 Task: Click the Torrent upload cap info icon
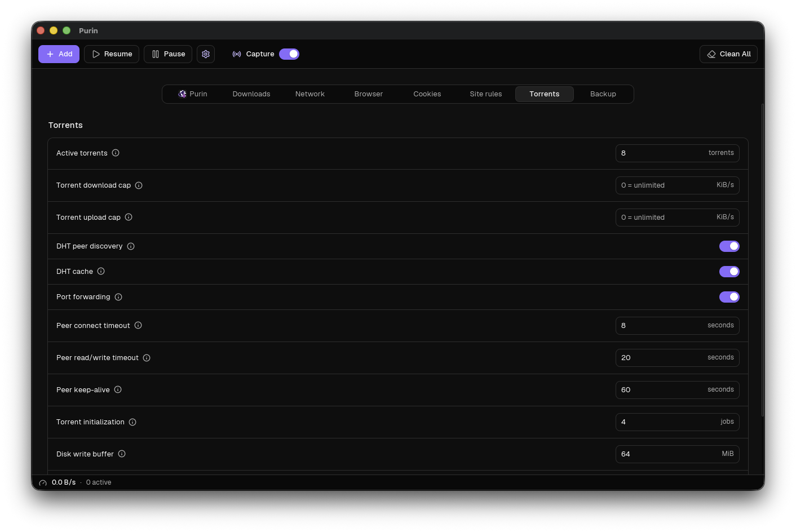pyautogui.click(x=129, y=217)
